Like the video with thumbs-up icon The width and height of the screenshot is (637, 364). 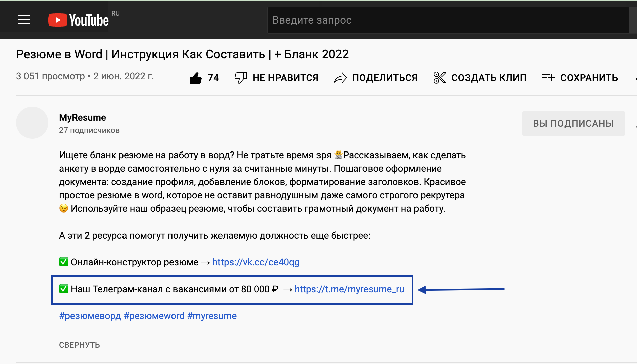(x=196, y=78)
